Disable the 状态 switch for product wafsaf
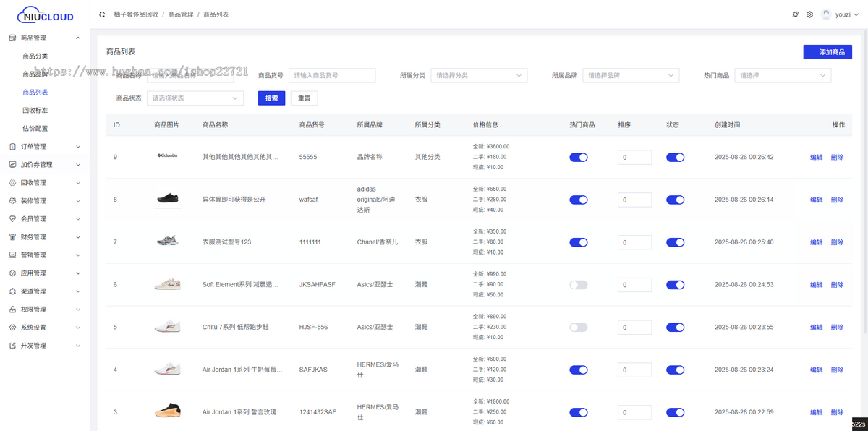This screenshot has height=431, width=868. [675, 200]
